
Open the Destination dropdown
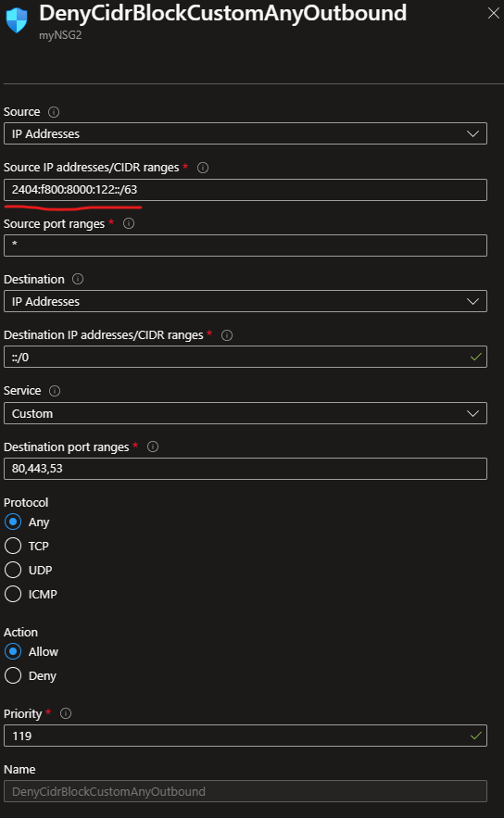[246, 301]
